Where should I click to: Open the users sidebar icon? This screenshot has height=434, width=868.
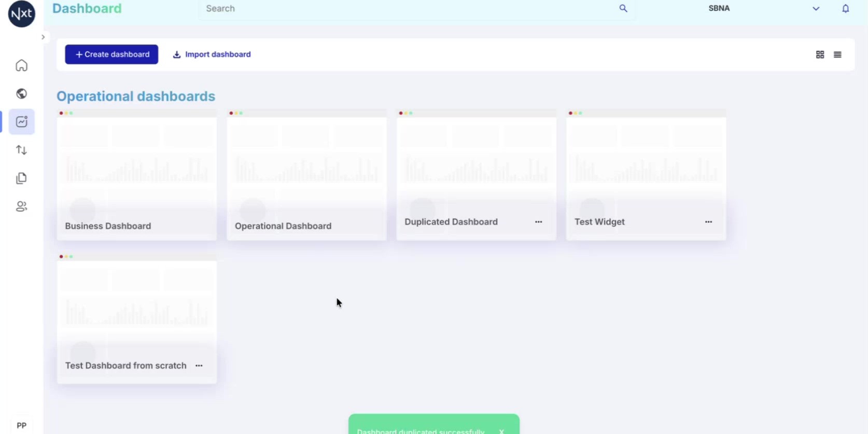click(x=22, y=206)
